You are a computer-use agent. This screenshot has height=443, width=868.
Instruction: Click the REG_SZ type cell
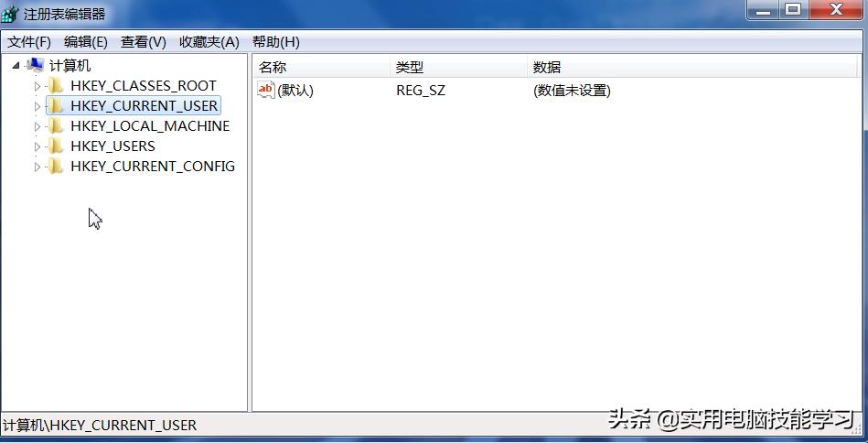point(421,91)
